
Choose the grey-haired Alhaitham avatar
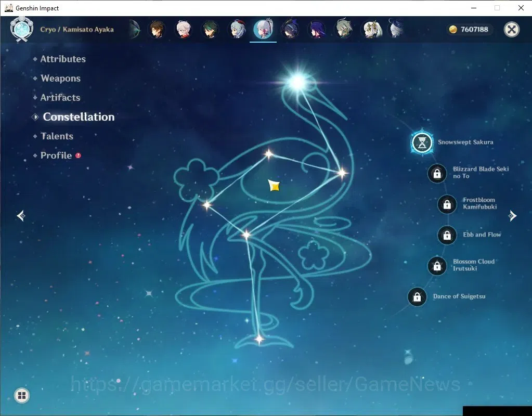pyautogui.click(x=344, y=29)
